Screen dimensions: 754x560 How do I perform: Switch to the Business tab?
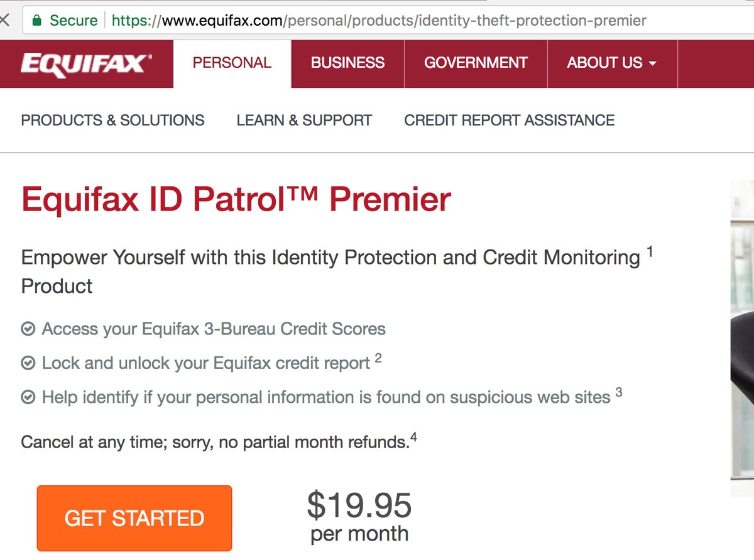(x=347, y=63)
